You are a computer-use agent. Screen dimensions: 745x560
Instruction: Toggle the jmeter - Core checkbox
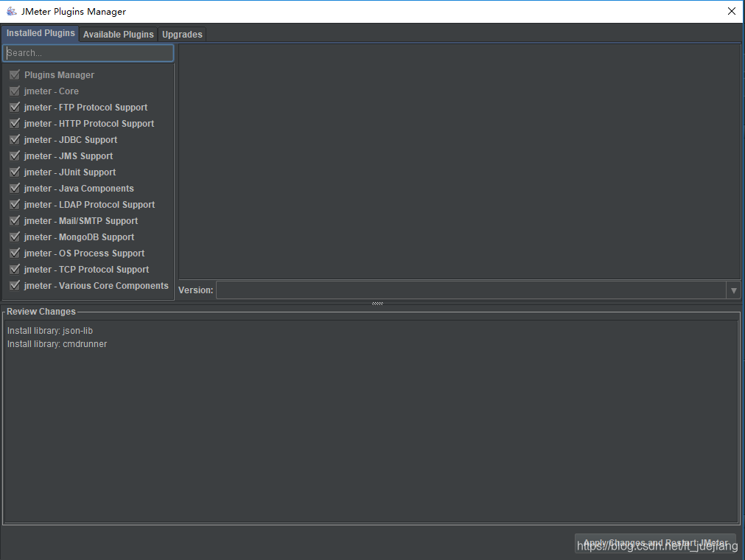[15, 91]
